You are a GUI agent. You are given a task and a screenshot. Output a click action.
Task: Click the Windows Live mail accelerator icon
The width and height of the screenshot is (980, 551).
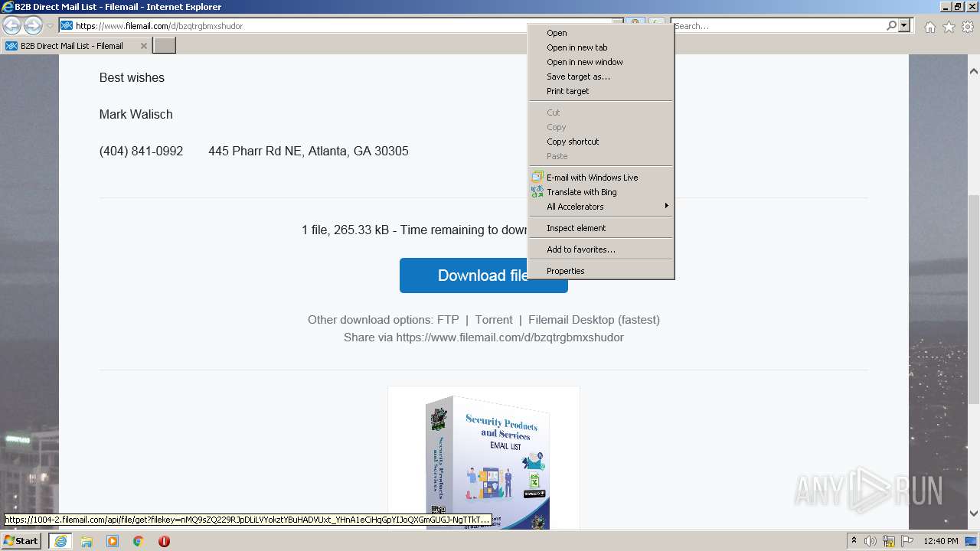pos(537,177)
